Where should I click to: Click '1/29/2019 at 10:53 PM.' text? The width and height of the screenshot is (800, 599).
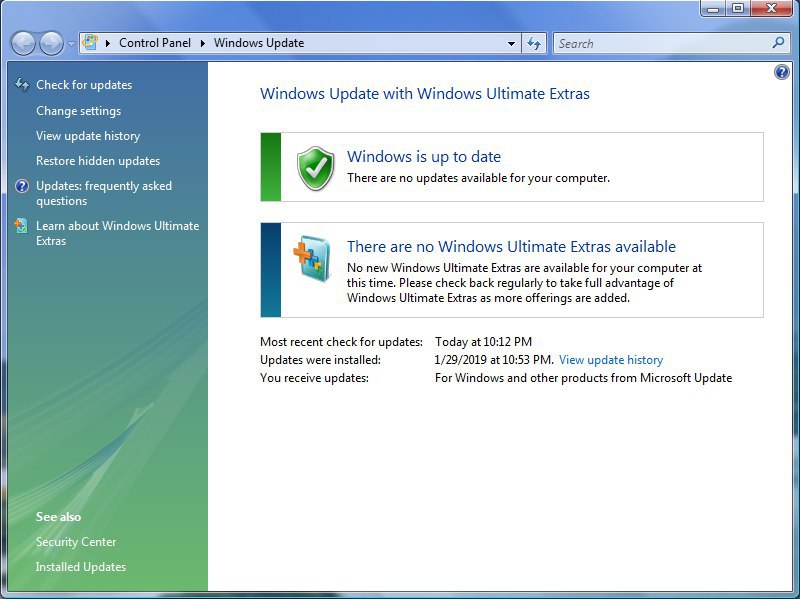[x=493, y=360]
